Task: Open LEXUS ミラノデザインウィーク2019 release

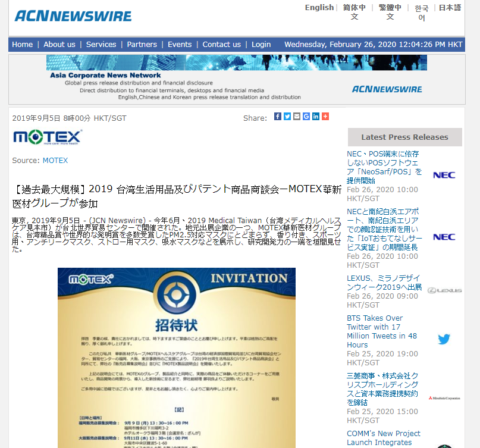Action: (x=384, y=283)
